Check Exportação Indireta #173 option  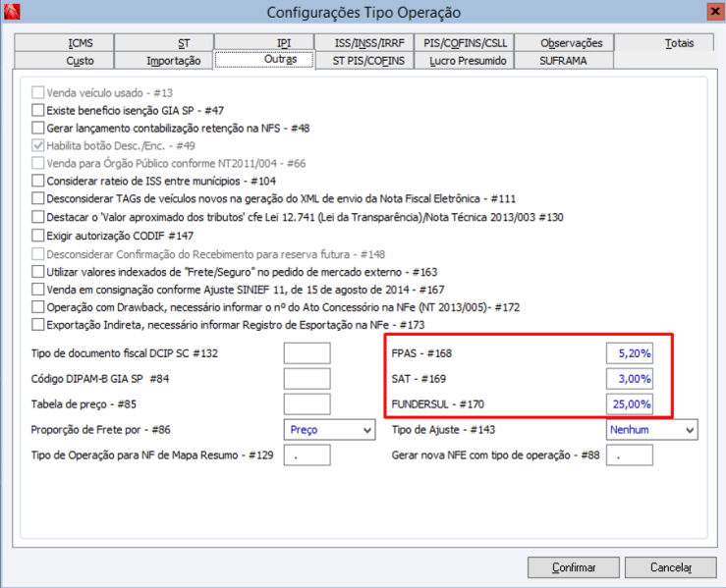[x=38, y=325]
